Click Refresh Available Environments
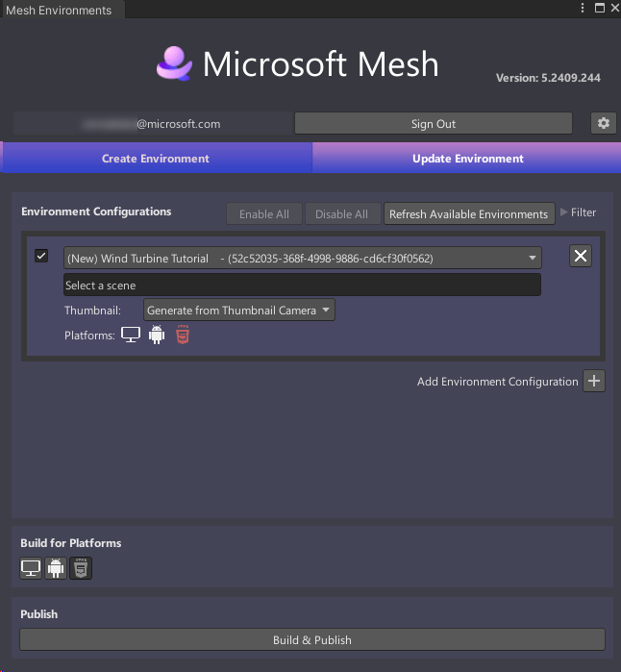Screen dimensions: 621x672 pyautogui.click(x=469, y=213)
